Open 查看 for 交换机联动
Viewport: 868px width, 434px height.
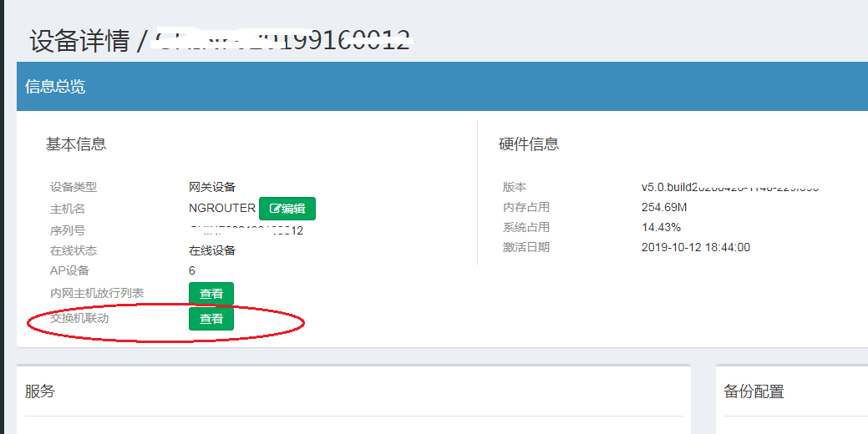click(x=211, y=319)
